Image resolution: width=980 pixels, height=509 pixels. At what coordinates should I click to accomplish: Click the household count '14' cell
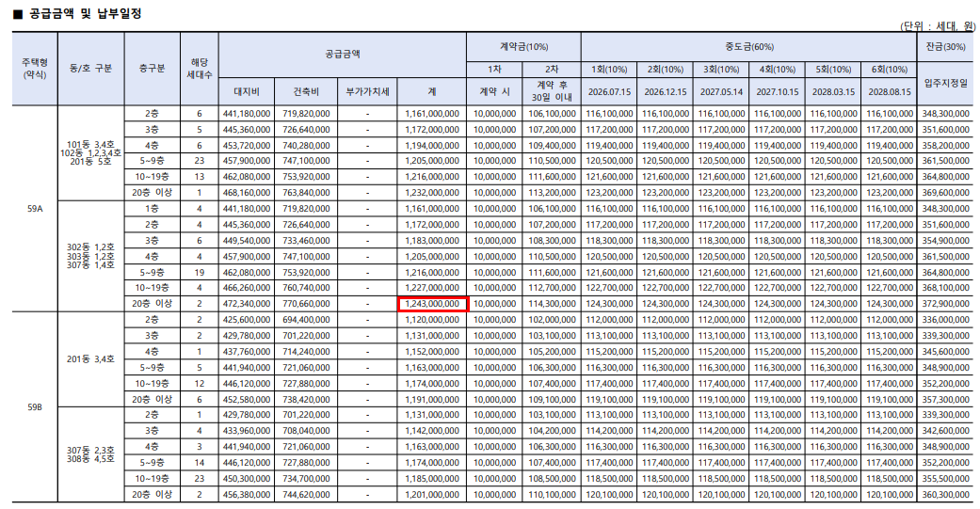point(200,463)
